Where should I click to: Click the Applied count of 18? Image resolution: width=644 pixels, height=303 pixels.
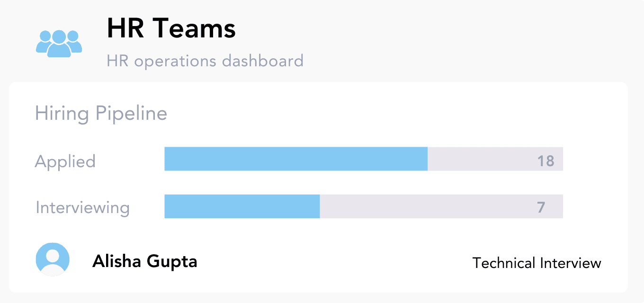pos(546,161)
